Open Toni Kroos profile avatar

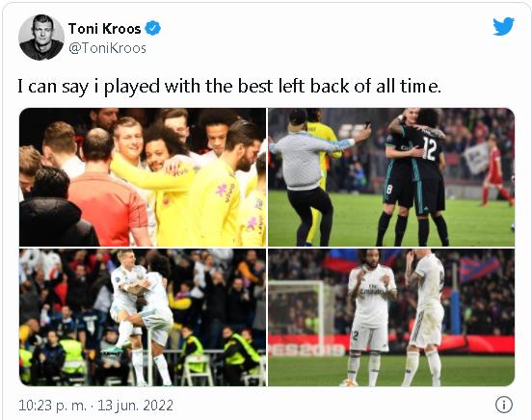coord(41,38)
